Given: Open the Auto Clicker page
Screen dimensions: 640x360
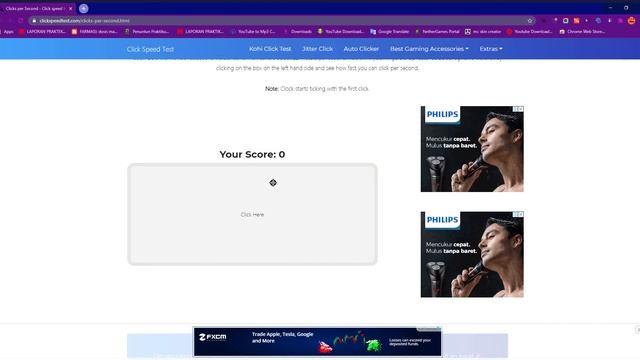Looking at the screenshot, I should click(x=361, y=49).
